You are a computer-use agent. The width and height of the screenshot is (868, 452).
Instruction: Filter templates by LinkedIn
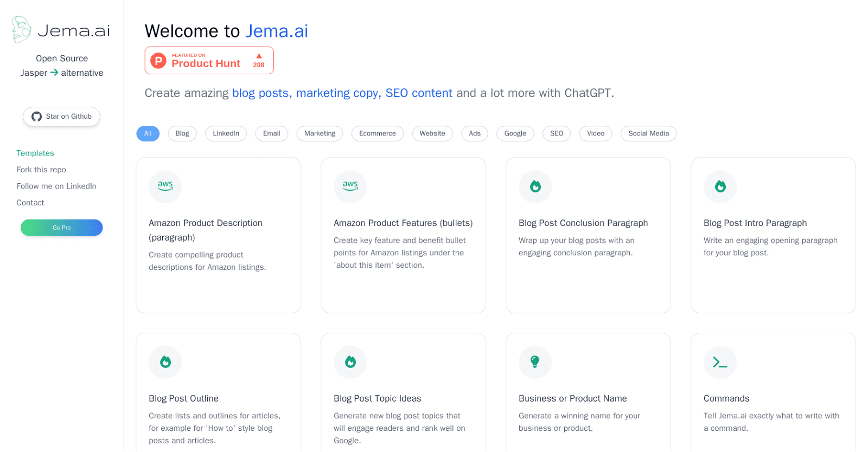click(226, 134)
